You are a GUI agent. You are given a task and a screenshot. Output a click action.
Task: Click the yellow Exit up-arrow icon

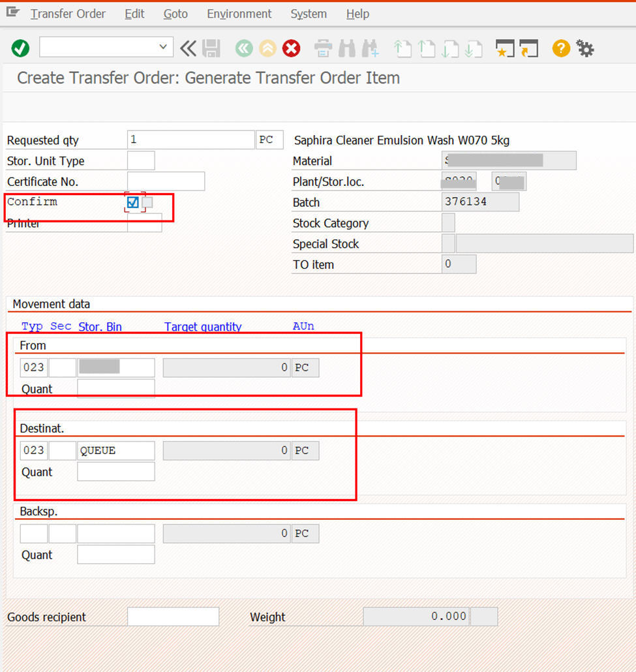[267, 48]
